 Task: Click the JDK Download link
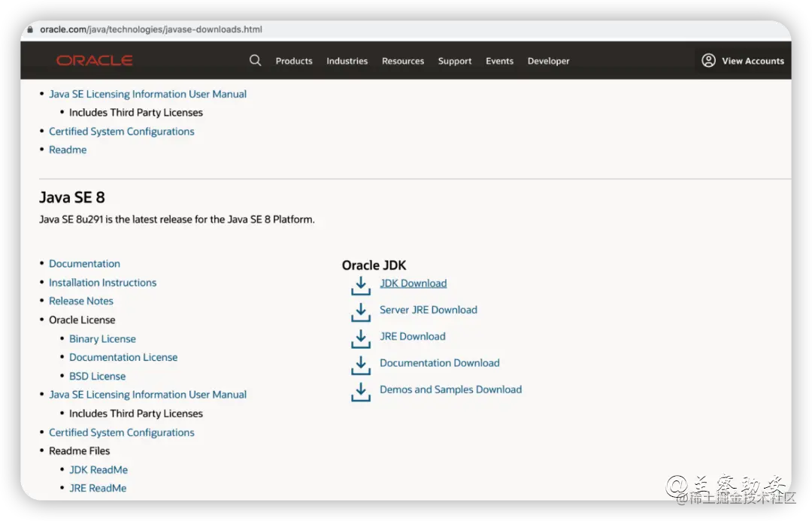pos(414,283)
